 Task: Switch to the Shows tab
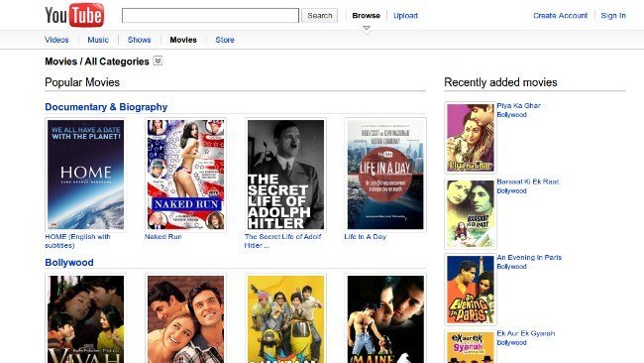pyautogui.click(x=140, y=40)
